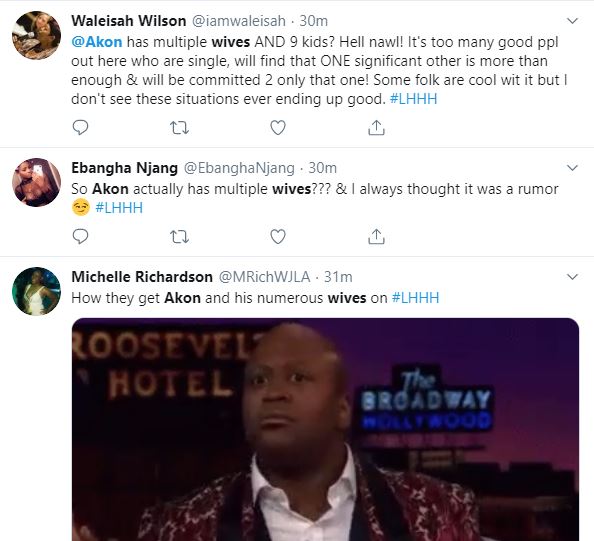Open the @Akon mention link
The height and width of the screenshot is (541, 594).
(x=97, y=42)
